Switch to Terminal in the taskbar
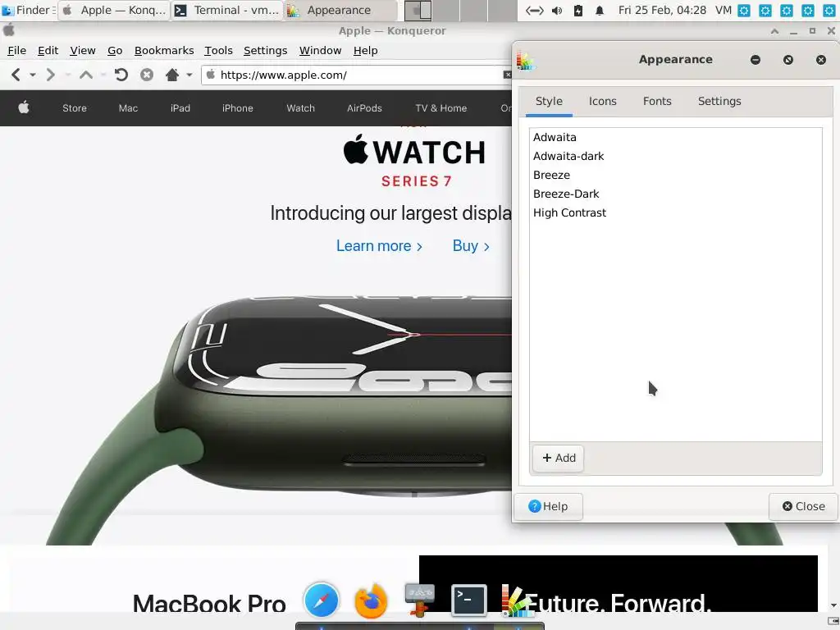Viewport: 840px width, 630px height. tap(226, 10)
